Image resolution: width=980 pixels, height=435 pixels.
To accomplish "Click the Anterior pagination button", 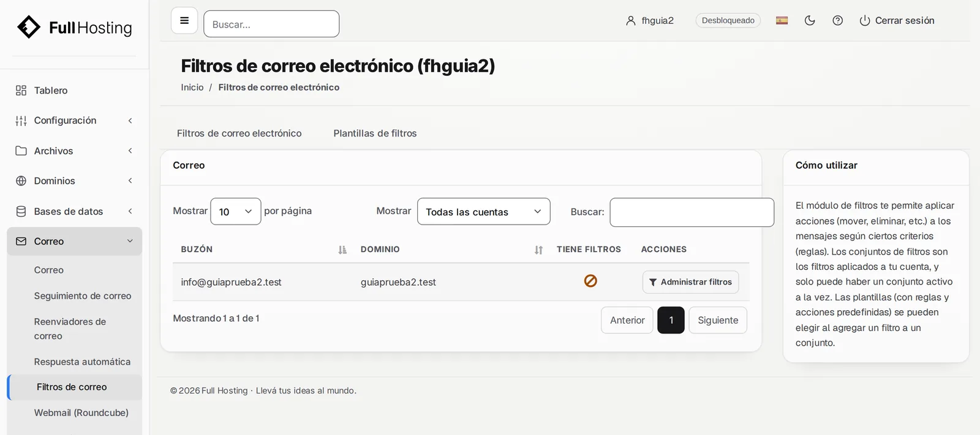I will 627,320.
